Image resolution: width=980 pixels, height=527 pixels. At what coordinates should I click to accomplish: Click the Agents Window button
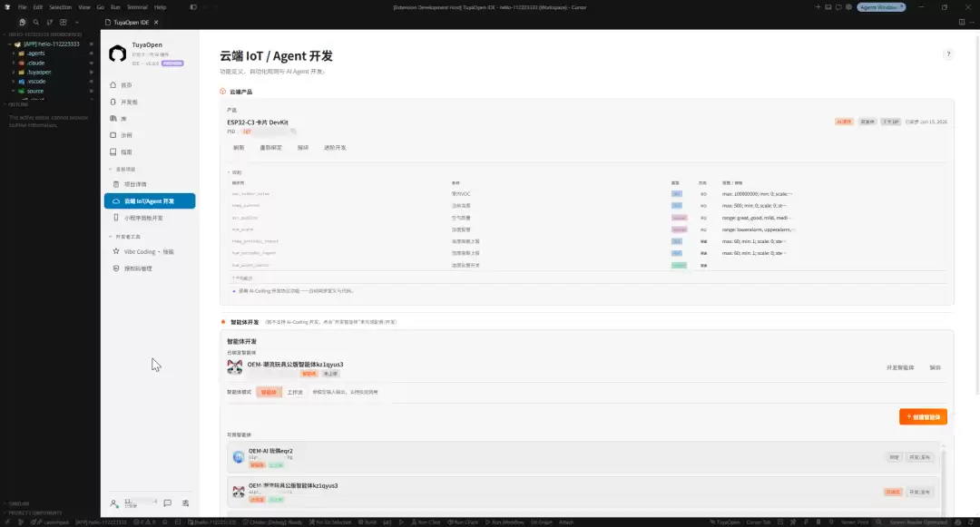[881, 7]
